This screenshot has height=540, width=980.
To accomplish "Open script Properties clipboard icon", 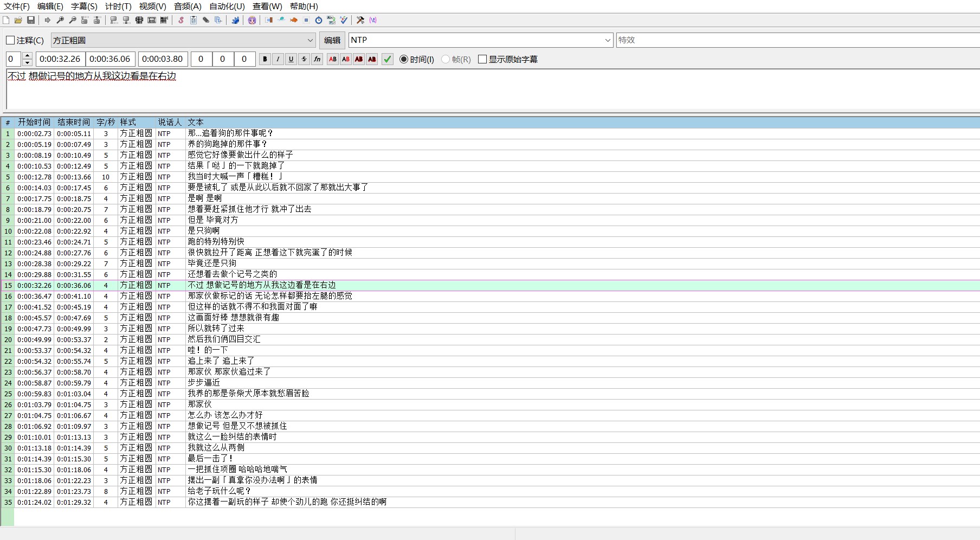I will pyautogui.click(x=194, y=20).
